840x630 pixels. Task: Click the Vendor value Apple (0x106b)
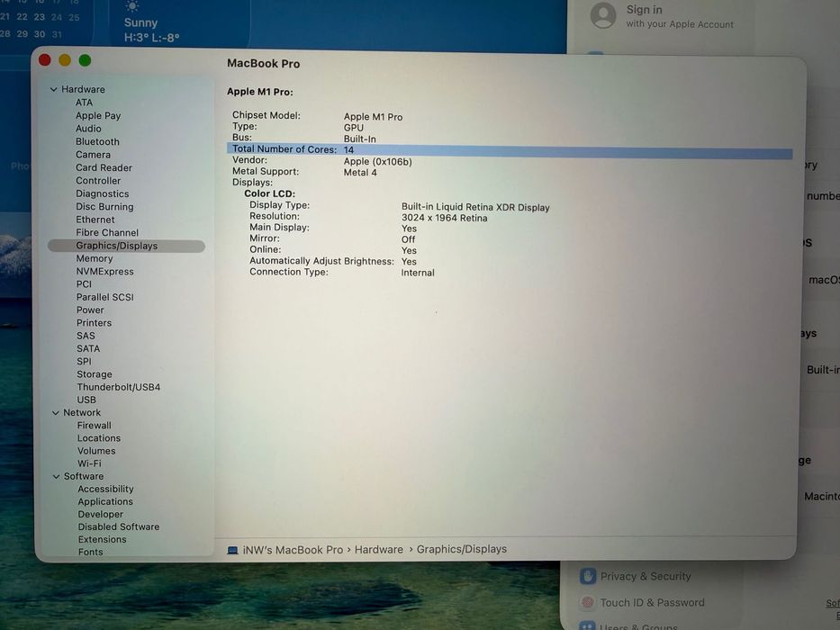pyautogui.click(x=377, y=162)
